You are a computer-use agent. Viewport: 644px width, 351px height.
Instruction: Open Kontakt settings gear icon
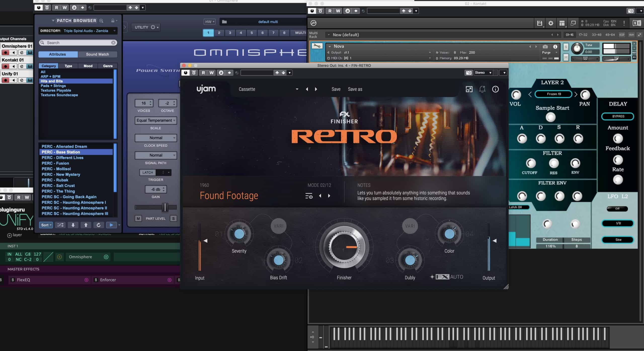coord(551,23)
